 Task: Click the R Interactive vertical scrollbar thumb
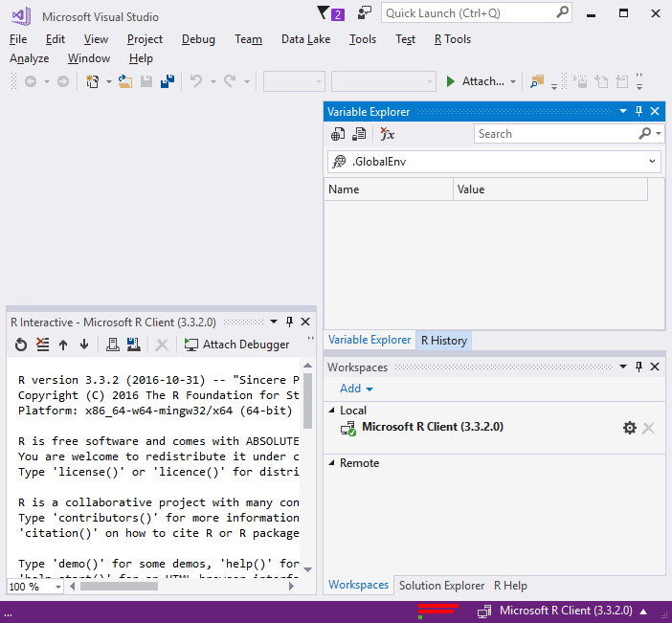(307, 401)
